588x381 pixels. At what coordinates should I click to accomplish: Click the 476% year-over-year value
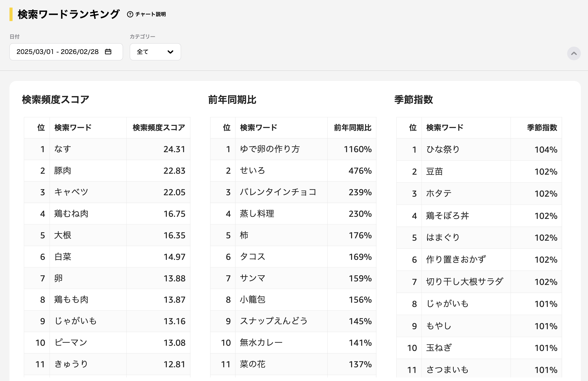360,171
